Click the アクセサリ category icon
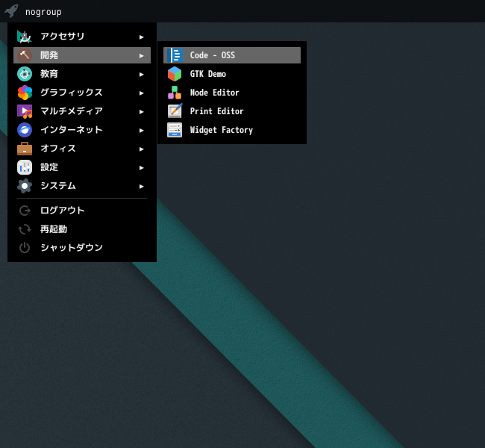Image resolution: width=485 pixels, height=448 pixels. 25,37
